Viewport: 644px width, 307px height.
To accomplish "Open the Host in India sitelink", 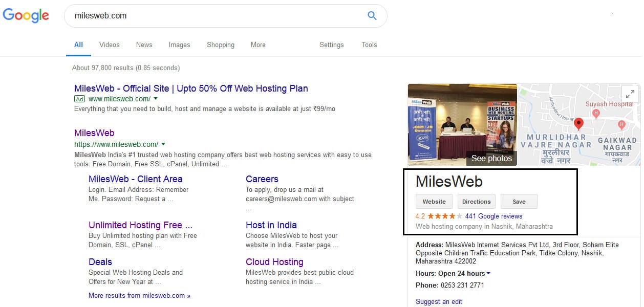I will tap(271, 225).
